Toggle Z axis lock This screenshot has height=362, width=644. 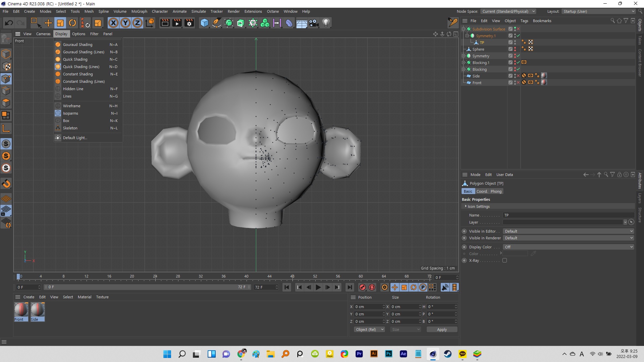coord(138,23)
